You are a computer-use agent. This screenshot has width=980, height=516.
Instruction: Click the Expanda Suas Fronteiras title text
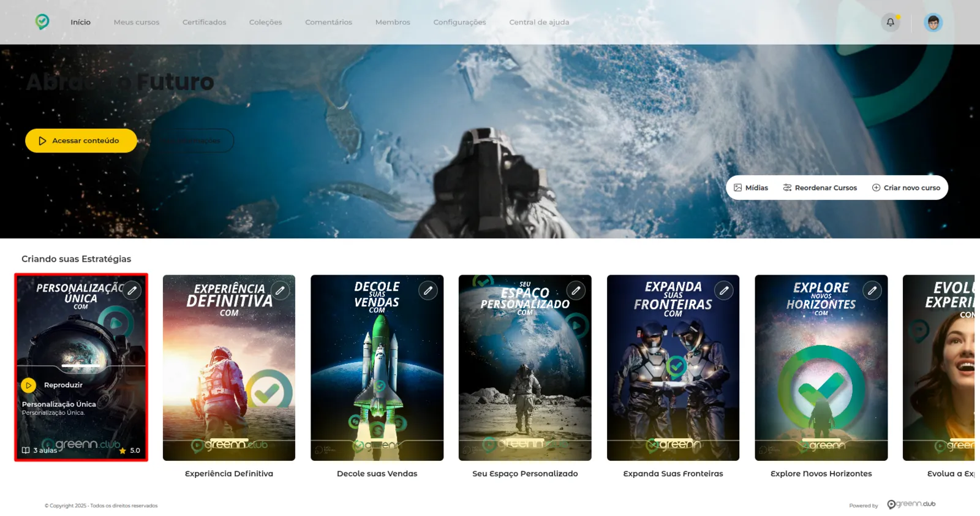pyautogui.click(x=673, y=474)
